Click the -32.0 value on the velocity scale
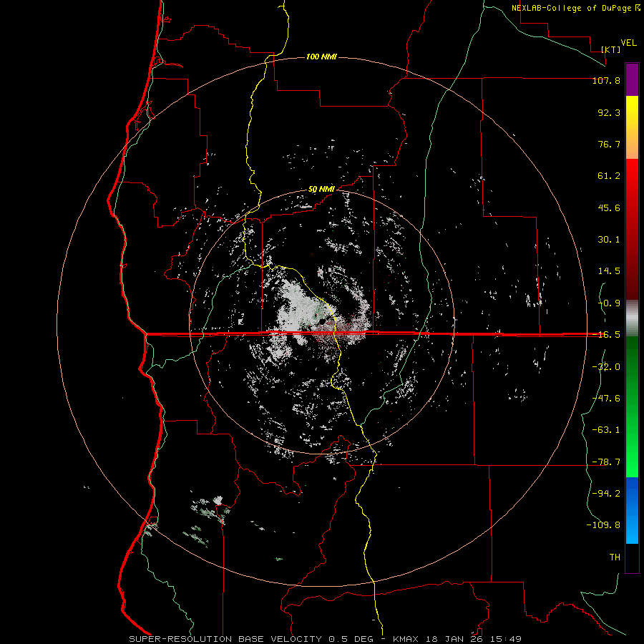Image resolution: width=644 pixels, height=644 pixels. pyautogui.click(x=606, y=367)
